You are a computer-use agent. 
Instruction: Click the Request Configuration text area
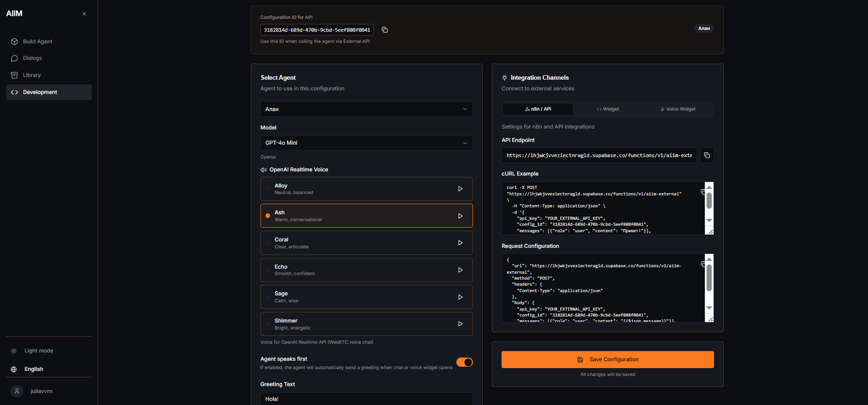603,288
